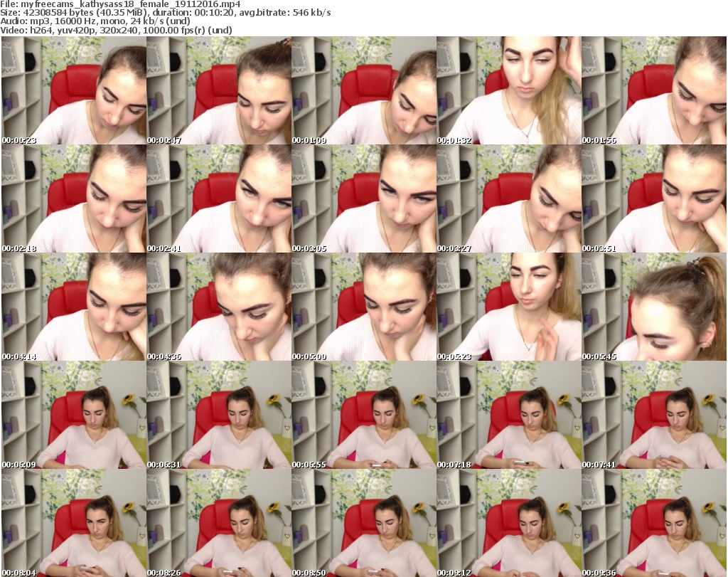Select the thumbnail marked 00:08:50
728x577 pixels.
point(364,523)
